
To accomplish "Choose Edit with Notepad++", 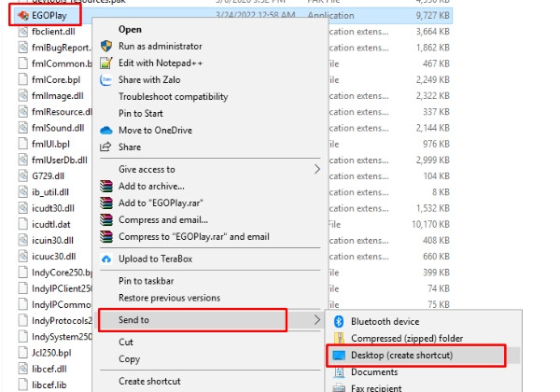I will click(161, 63).
